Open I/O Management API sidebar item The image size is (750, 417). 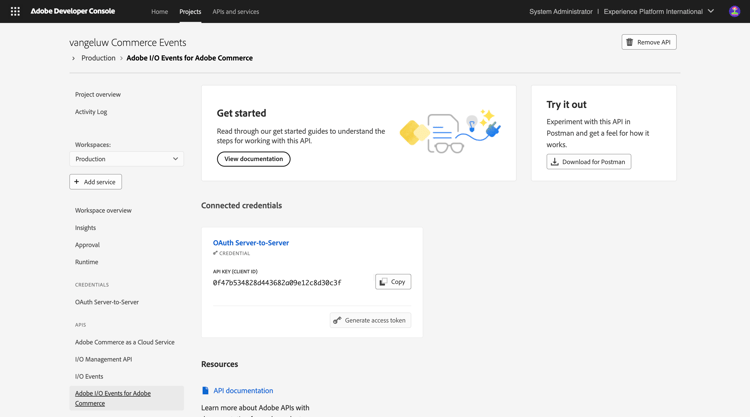pyautogui.click(x=103, y=360)
